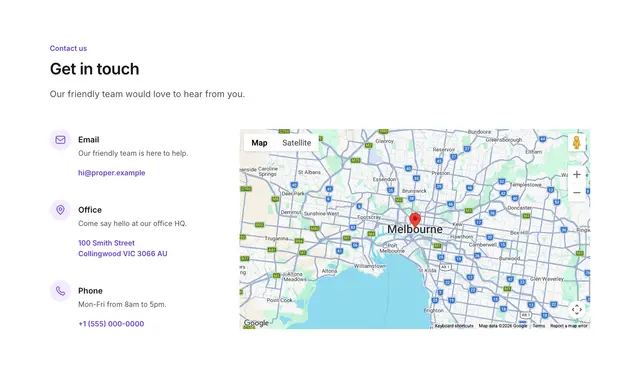Click the Office location pin icon
640x372 pixels.
(60, 210)
